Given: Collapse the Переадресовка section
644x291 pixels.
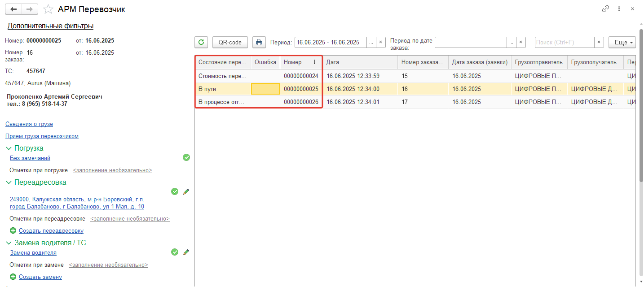Looking at the screenshot, I should pos(9,182).
